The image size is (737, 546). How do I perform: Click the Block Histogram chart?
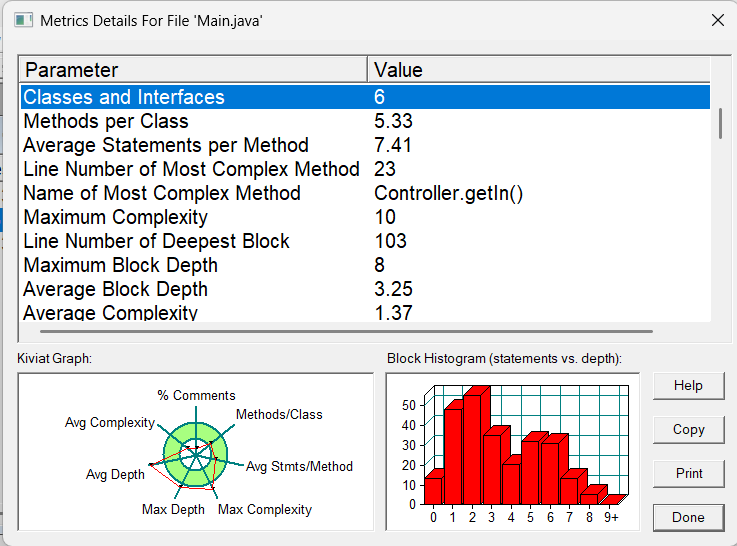[x=512, y=452]
